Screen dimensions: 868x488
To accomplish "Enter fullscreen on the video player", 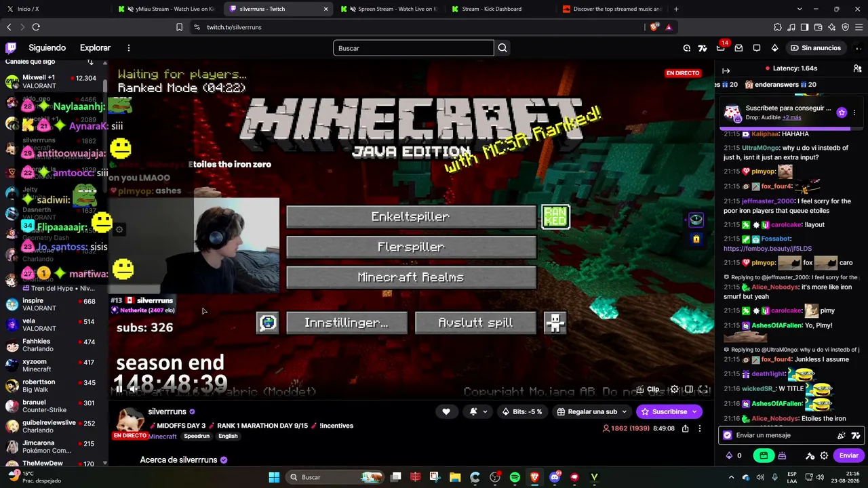I will coord(704,389).
